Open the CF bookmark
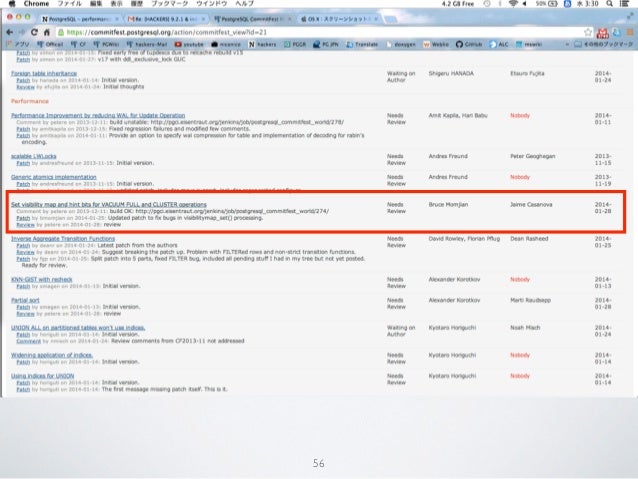The height and width of the screenshot is (479, 638). (x=79, y=44)
